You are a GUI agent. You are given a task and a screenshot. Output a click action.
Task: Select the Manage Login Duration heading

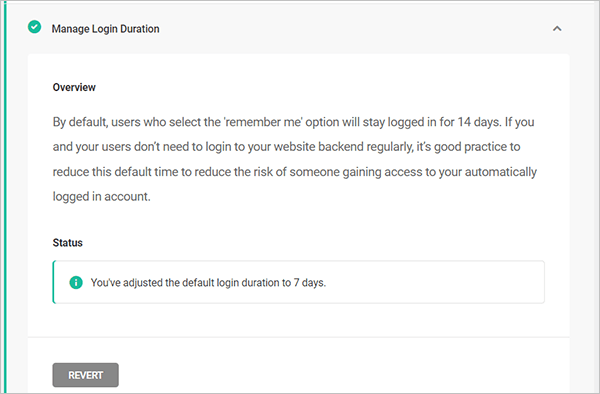[106, 29]
